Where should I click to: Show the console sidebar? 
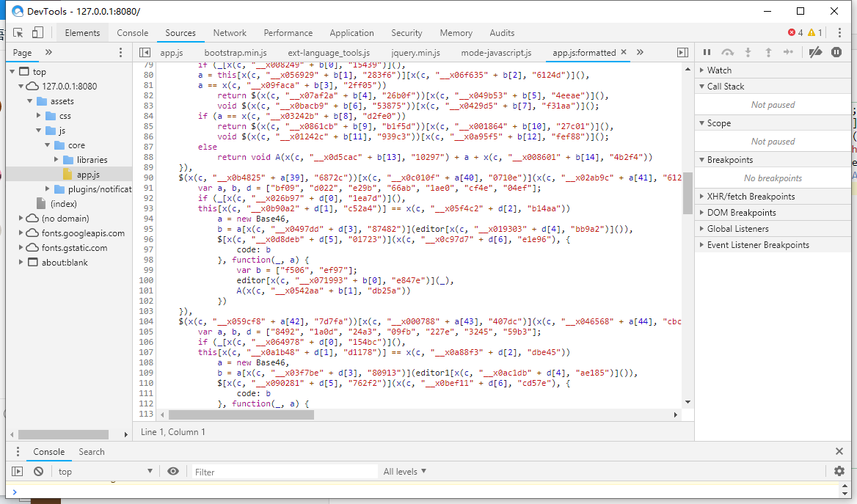[18, 472]
